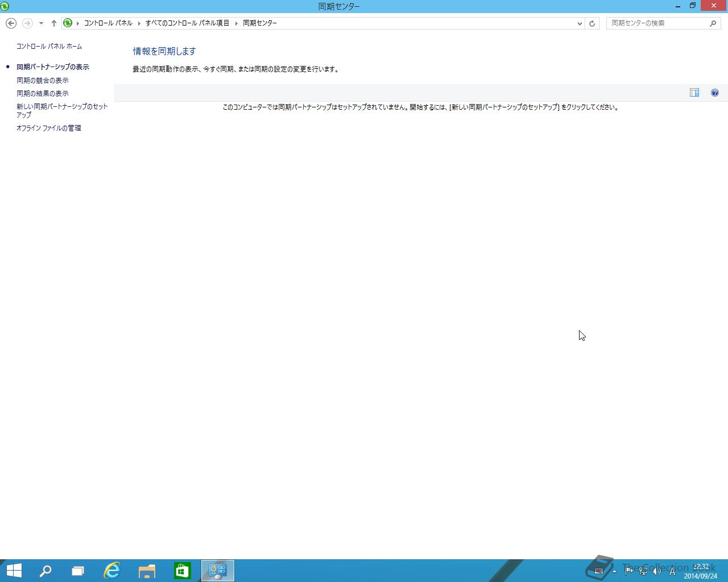The width and height of the screenshot is (728, 582).
Task: Click the Sync Center icon in address bar
Action: (68, 23)
